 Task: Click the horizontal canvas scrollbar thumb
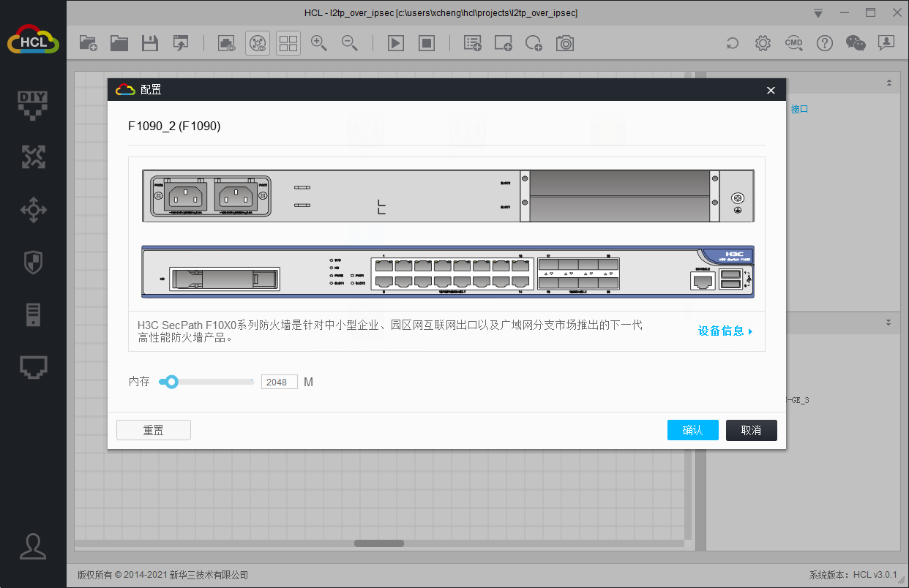[379, 543]
